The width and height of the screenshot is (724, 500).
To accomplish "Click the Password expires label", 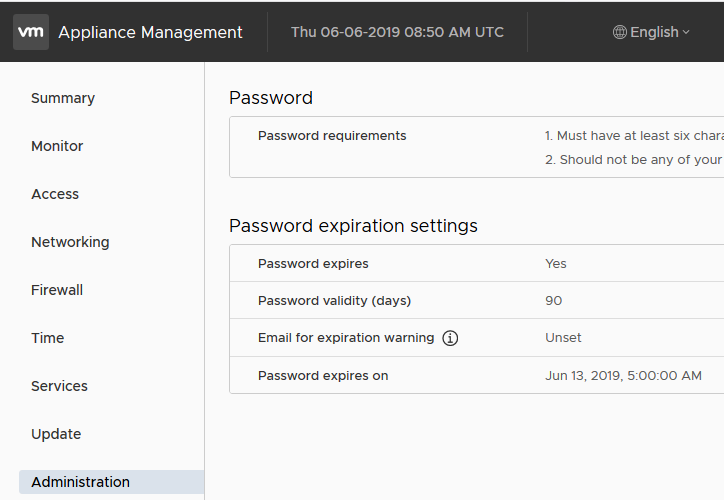I will (x=313, y=264).
